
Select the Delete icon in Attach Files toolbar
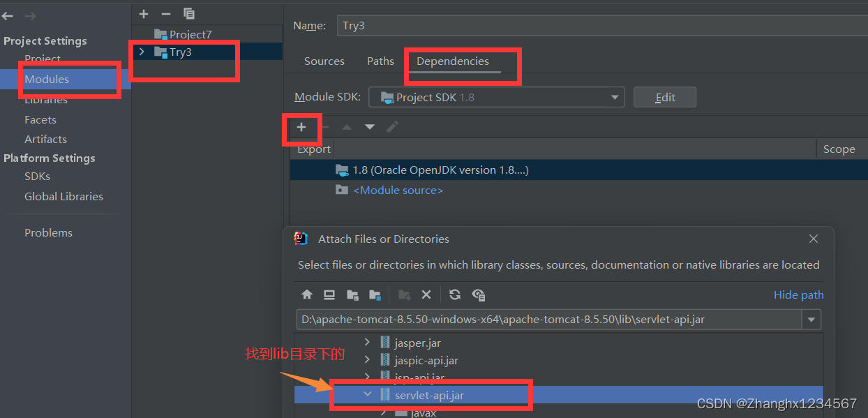tap(426, 294)
